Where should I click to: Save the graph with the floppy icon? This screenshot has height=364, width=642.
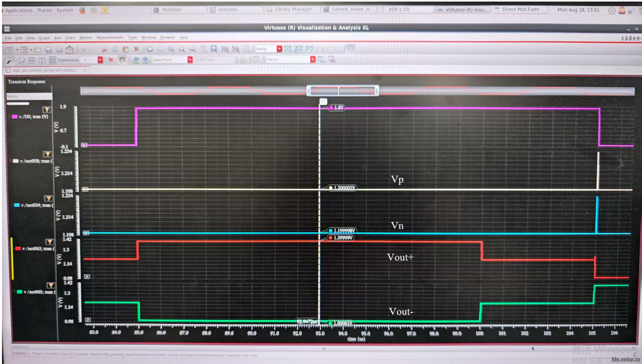48,50
